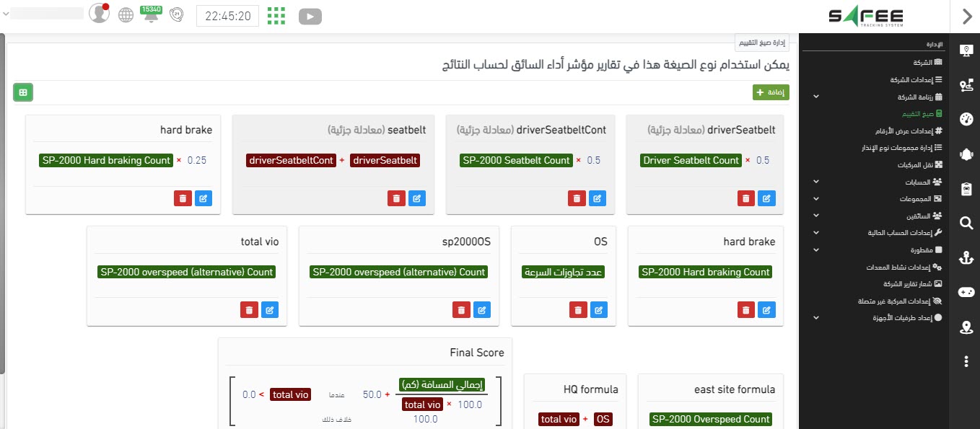The height and width of the screenshot is (429, 980).
Task: Click the user profile avatar icon
Action: 98,14
